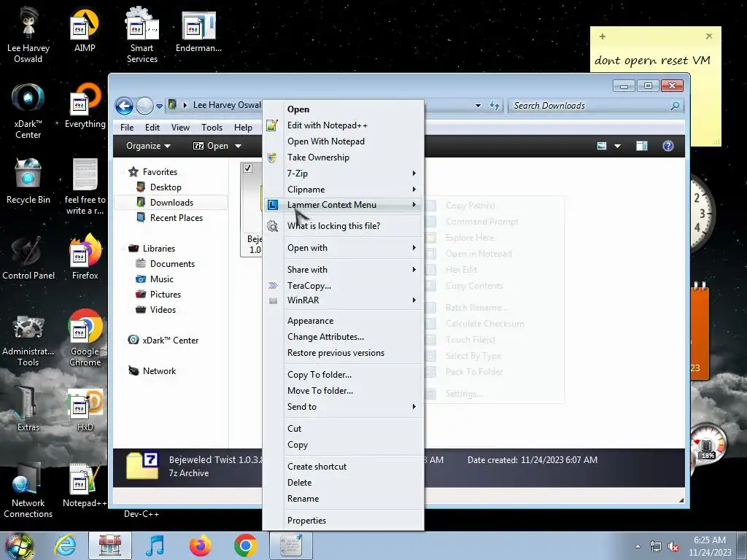
Task: Open Network in navigation pane
Action: point(158,371)
